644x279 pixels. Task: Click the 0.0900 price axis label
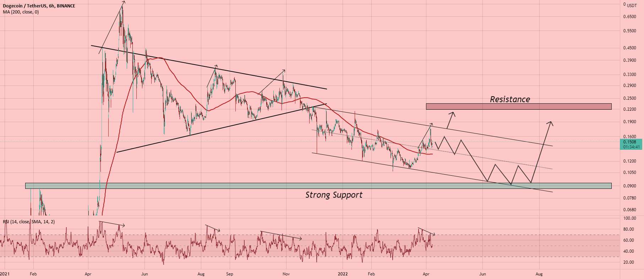[x=629, y=186]
